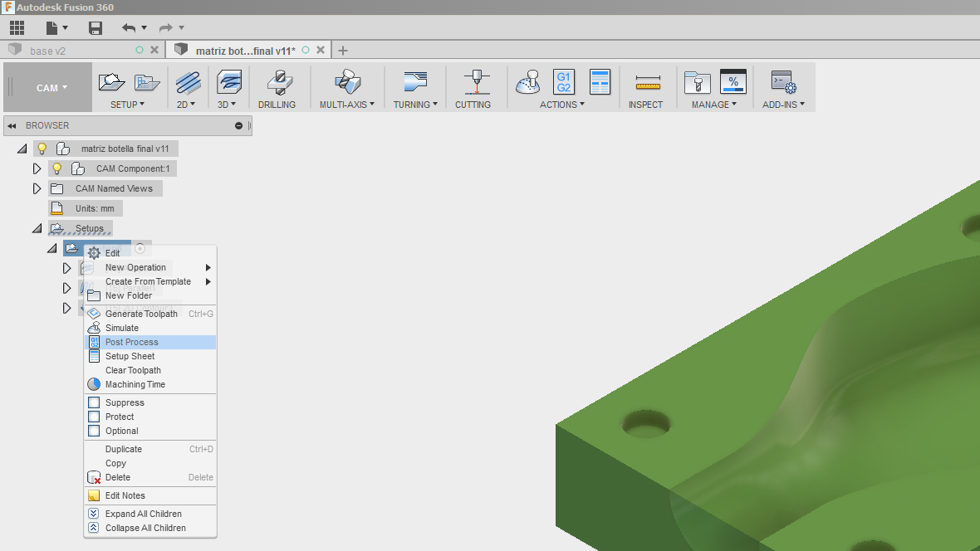Viewport: 980px width, 551px height.
Task: Tick the Optional checkbox
Action: tap(94, 431)
